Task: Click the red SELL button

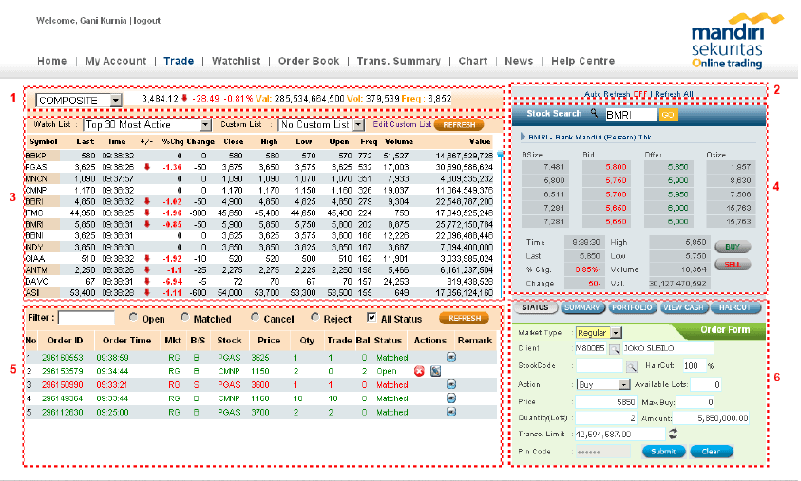Action: point(733,264)
